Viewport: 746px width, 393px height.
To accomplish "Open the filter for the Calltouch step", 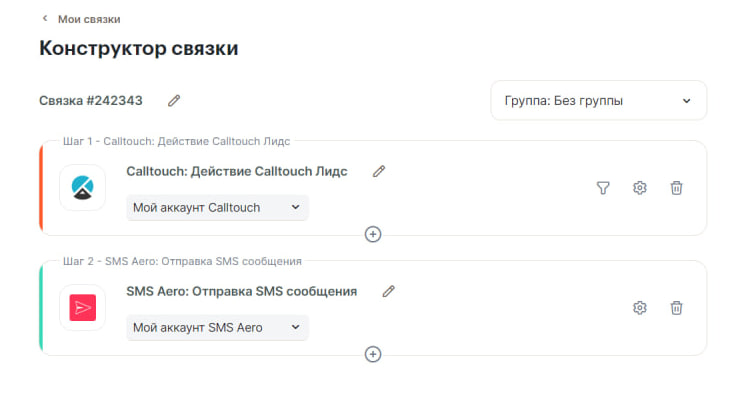I will [603, 188].
